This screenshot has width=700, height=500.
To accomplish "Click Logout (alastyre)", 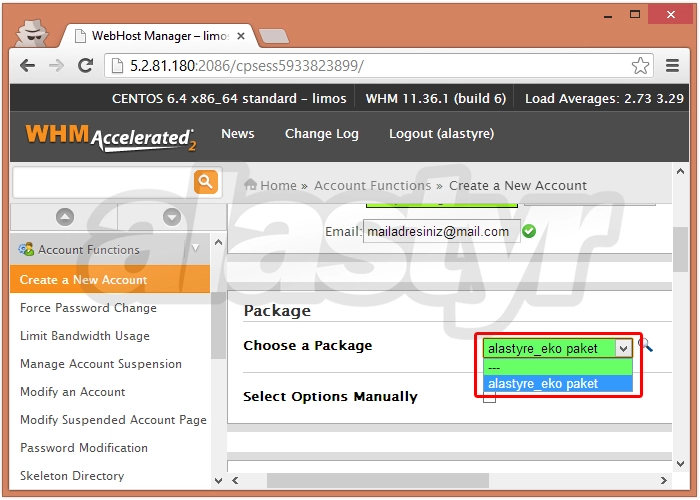I will (442, 133).
